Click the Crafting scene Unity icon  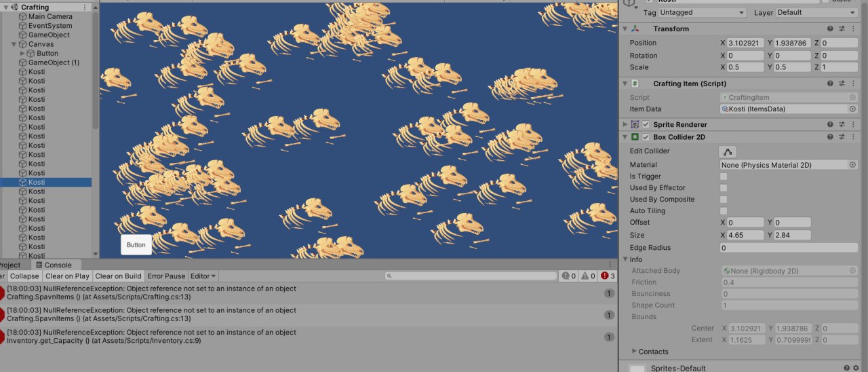[x=14, y=7]
